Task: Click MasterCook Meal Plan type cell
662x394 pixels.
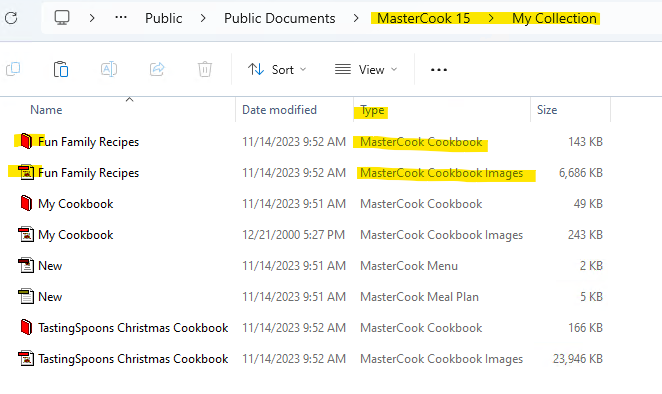Action: click(x=419, y=297)
